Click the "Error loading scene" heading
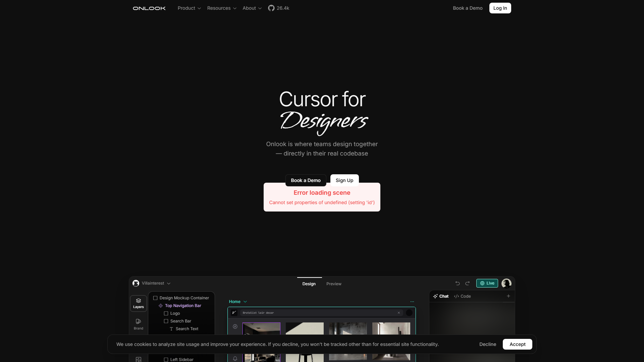 pos(322,193)
